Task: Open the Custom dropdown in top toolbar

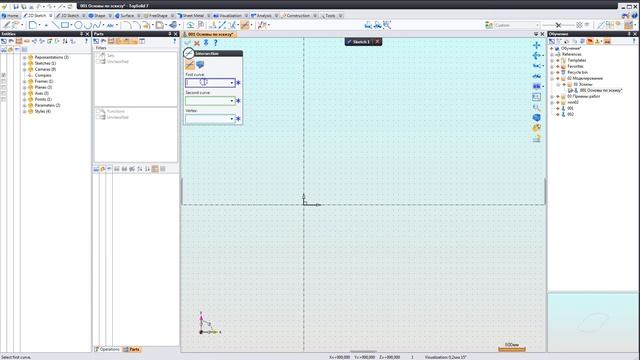Action: [537, 25]
